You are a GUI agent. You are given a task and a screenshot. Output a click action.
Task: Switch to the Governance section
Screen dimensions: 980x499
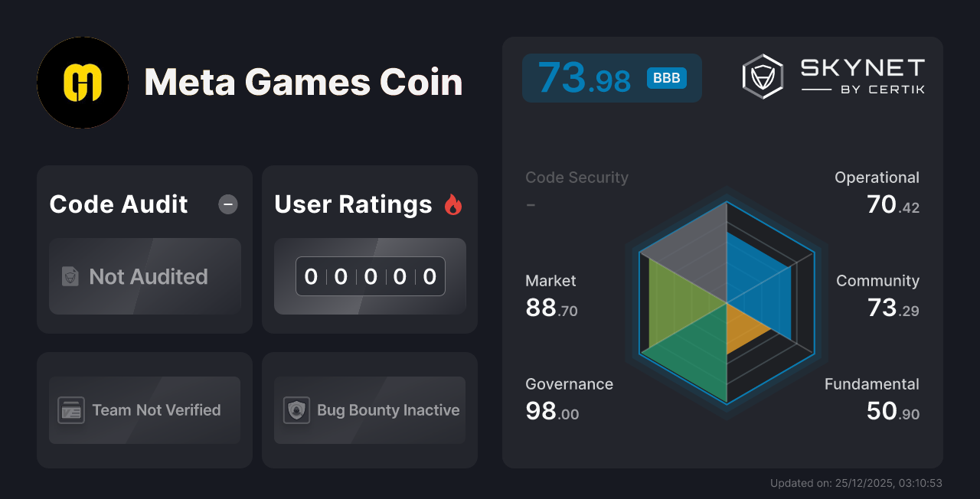pyautogui.click(x=569, y=396)
